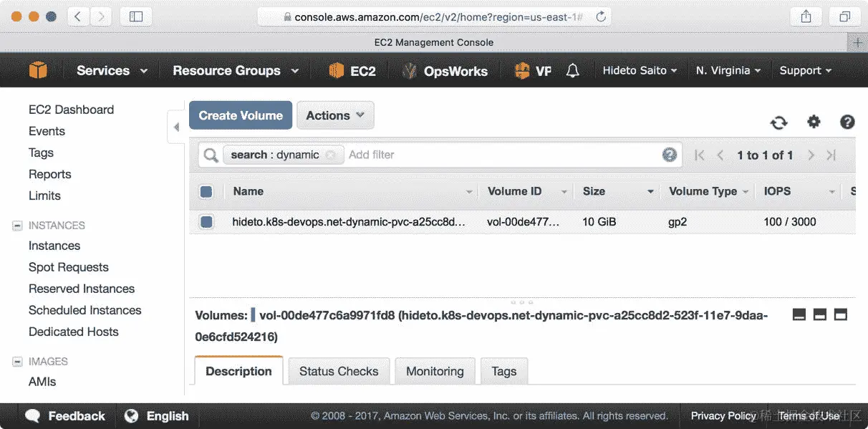Collapse the IMAGES sidebar section

coord(17,362)
